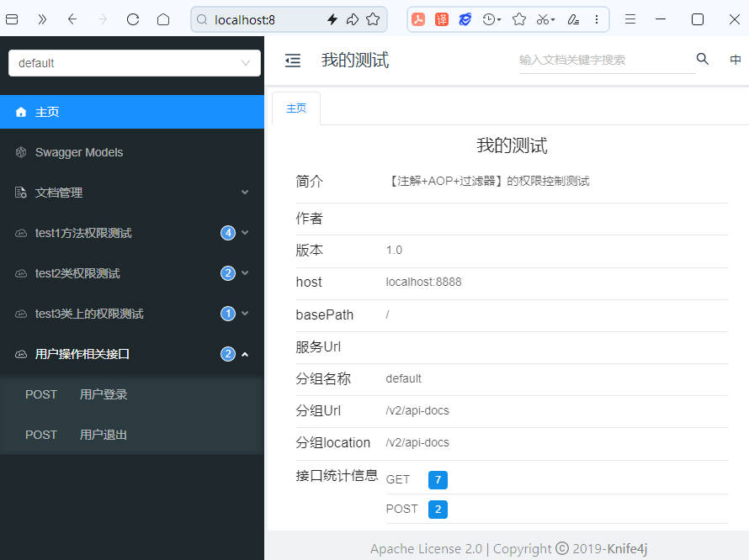Focus the document keyword search field

pyautogui.click(x=607, y=61)
